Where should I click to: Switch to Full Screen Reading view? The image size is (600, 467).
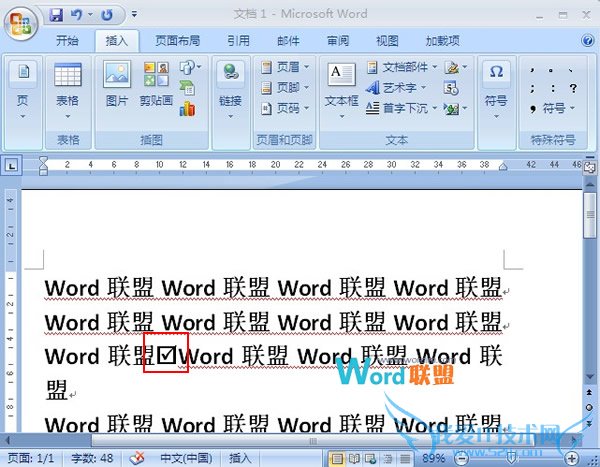point(354,458)
